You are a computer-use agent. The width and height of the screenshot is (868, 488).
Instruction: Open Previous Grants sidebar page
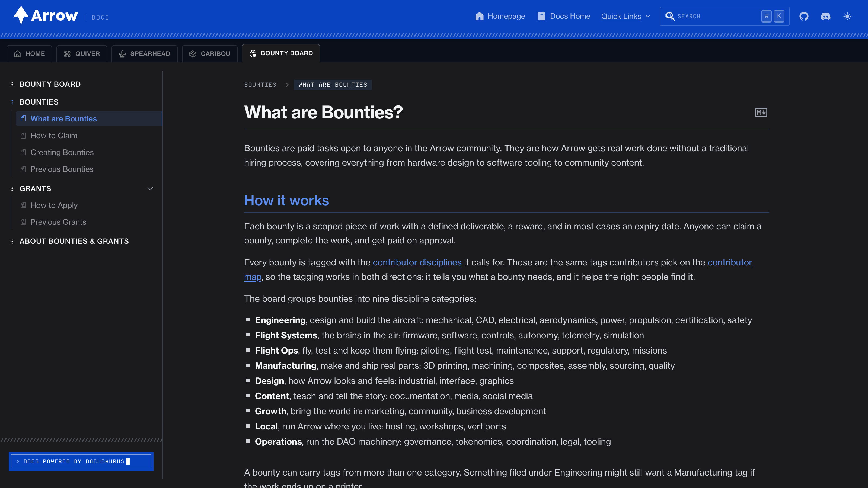89,222
